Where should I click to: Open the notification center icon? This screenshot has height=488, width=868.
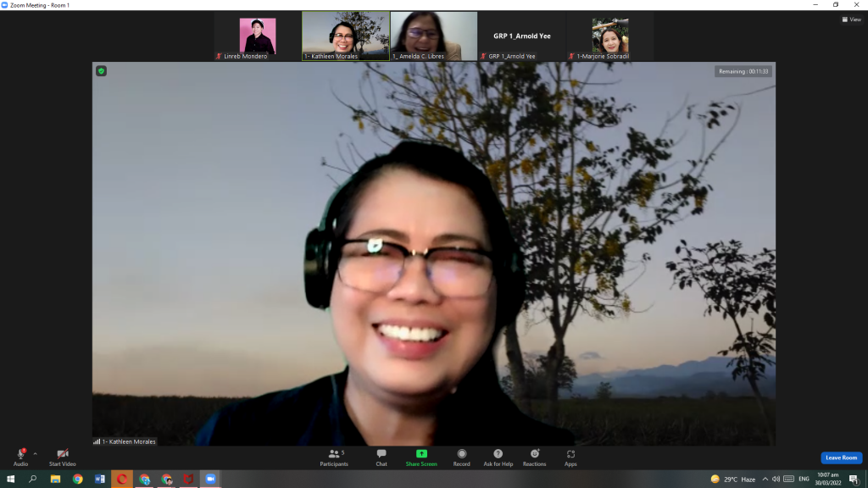pos(854,480)
